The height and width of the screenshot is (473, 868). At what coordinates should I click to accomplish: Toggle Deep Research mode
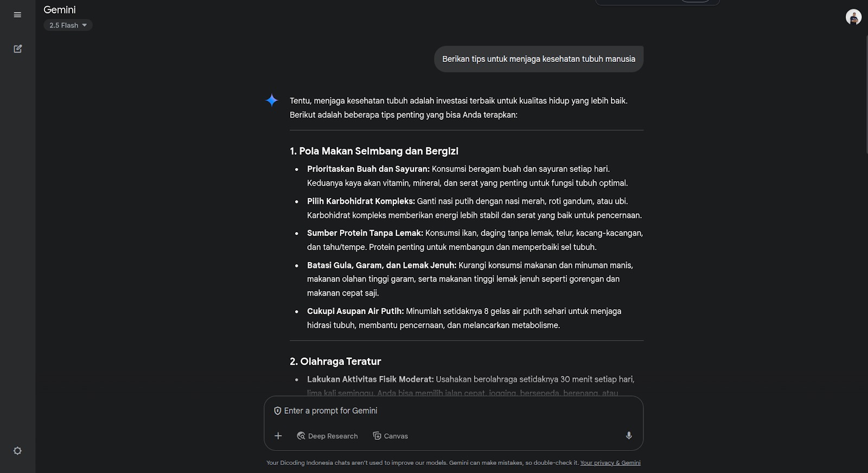point(327,436)
